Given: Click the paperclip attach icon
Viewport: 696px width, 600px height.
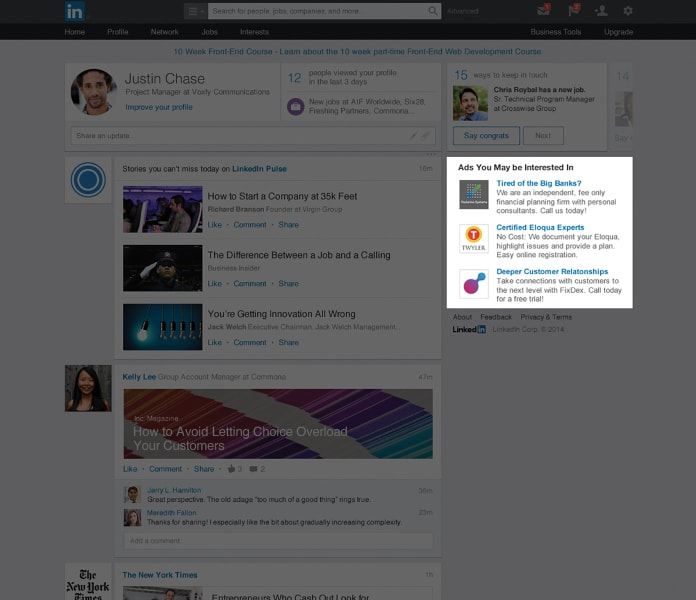Looking at the screenshot, I should click(425, 136).
